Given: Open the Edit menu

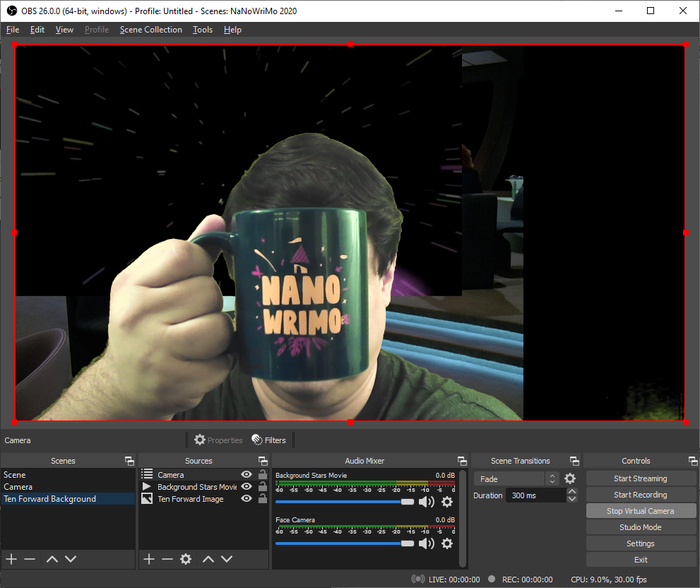Looking at the screenshot, I should 37,30.
